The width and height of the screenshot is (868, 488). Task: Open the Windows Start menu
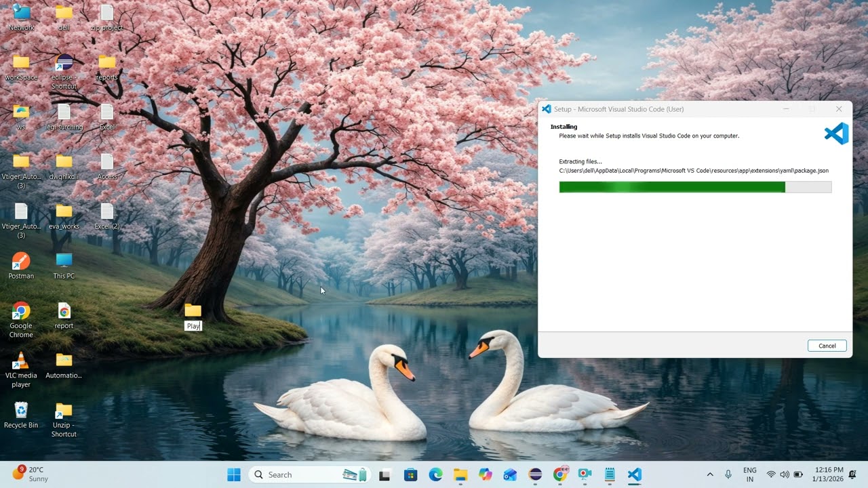[x=234, y=474]
